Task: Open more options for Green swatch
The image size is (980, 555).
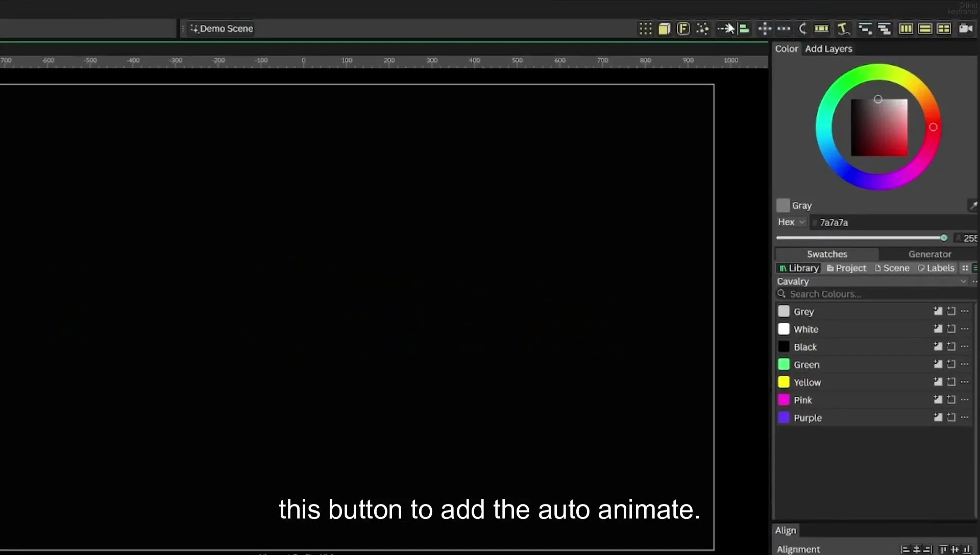Action: (965, 364)
